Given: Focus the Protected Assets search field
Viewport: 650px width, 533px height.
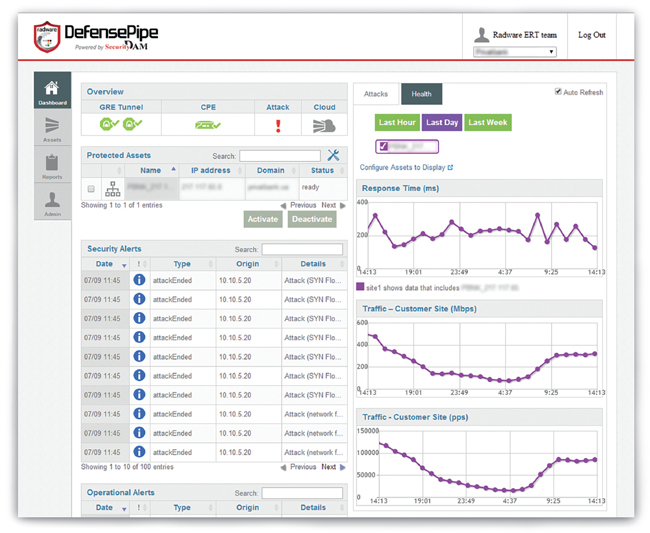Looking at the screenshot, I should click(280, 156).
